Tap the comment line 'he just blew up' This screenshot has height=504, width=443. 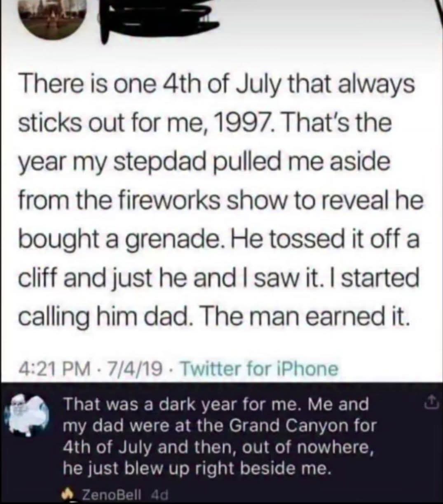(x=197, y=468)
